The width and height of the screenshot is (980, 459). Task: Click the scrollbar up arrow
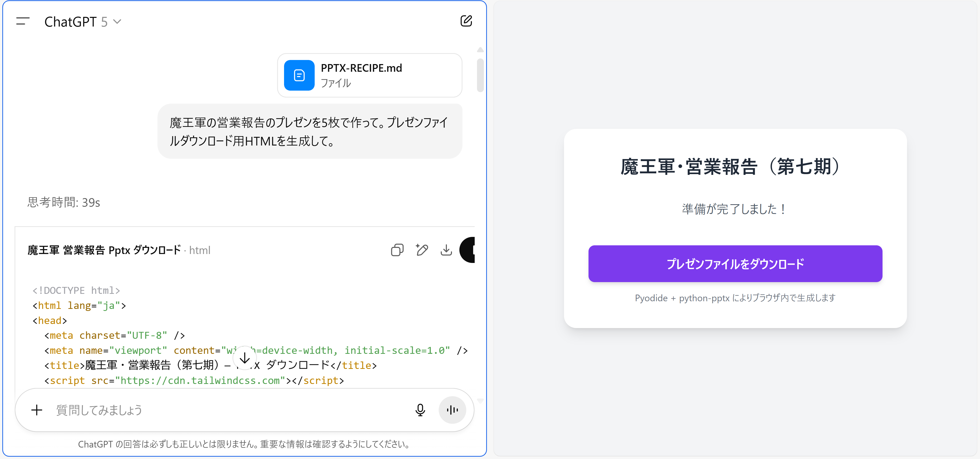point(480,50)
